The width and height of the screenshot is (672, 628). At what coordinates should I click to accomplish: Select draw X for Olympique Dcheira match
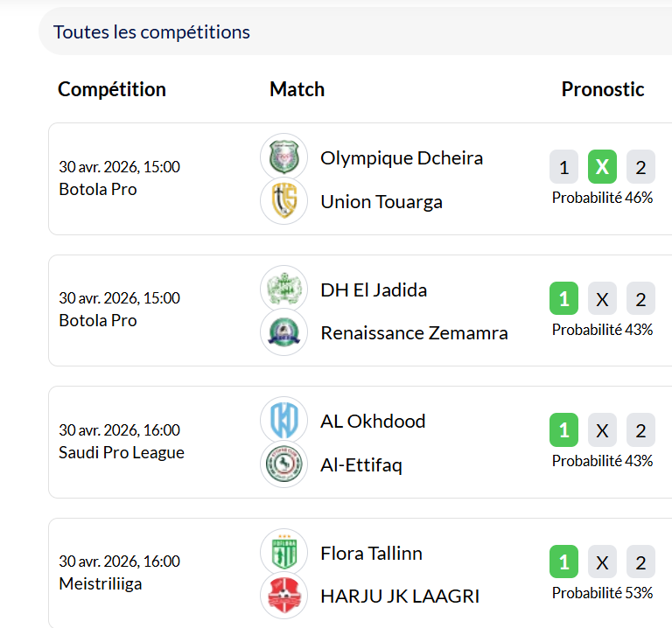pos(602,167)
